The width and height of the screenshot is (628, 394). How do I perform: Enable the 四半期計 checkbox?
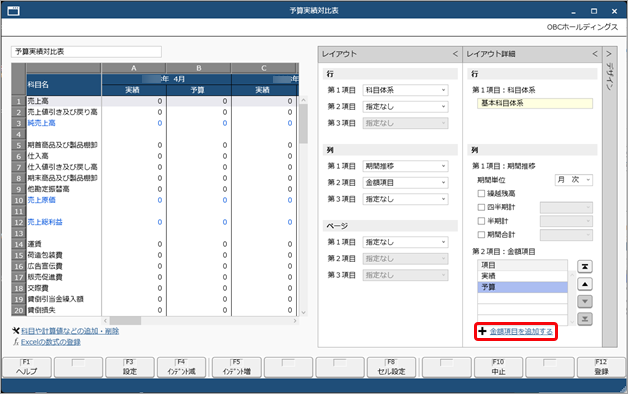click(x=481, y=207)
